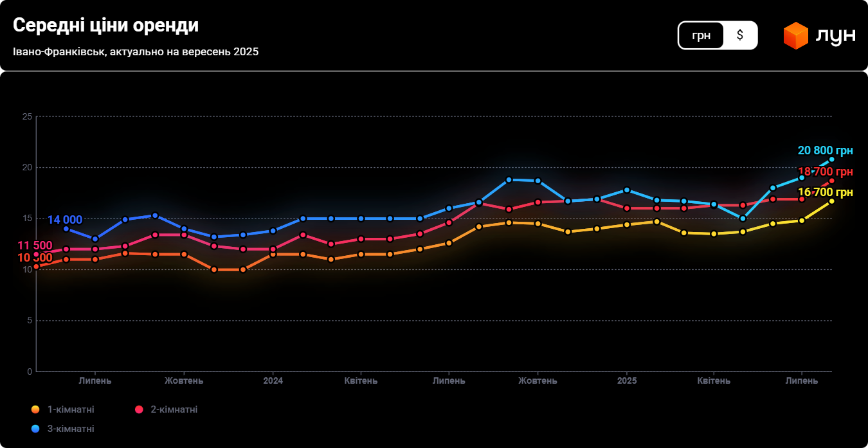Click the 2024 x-axis label
The height and width of the screenshot is (448, 868).
tap(273, 381)
